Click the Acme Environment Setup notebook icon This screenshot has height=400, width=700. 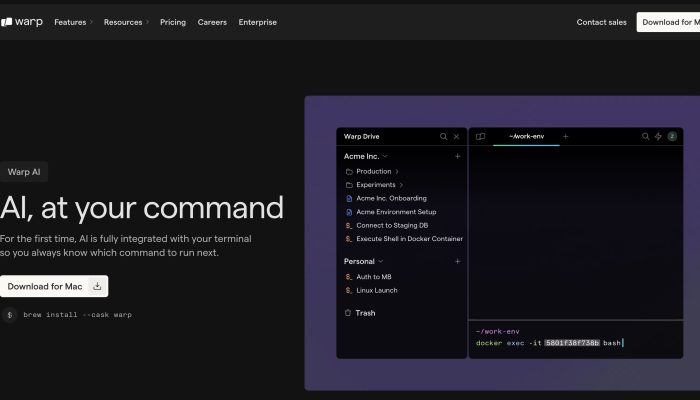[349, 212]
